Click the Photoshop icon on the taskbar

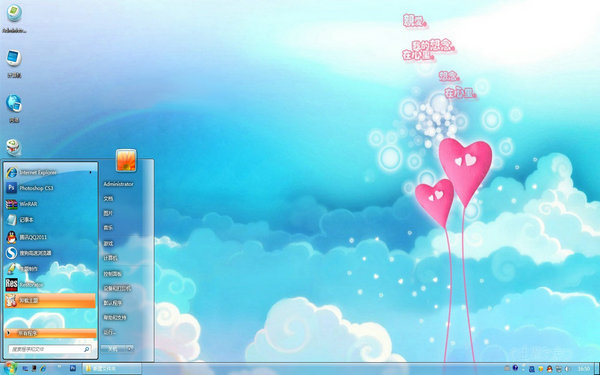73,368
